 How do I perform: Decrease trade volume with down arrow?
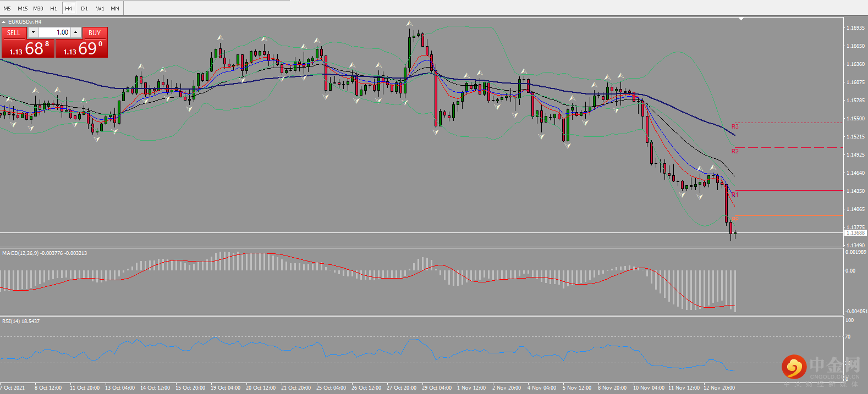coord(33,32)
